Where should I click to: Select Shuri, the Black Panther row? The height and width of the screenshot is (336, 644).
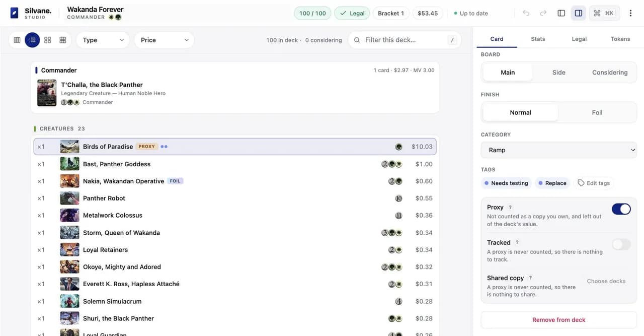tap(235, 318)
